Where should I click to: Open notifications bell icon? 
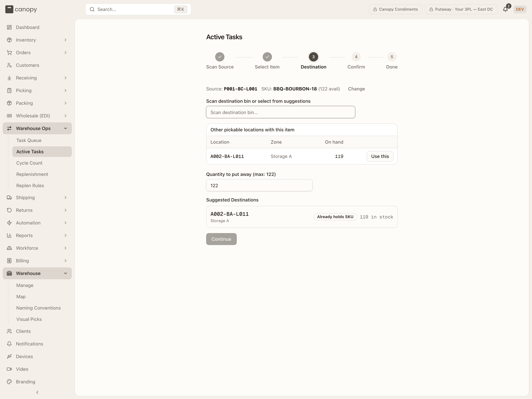[x=505, y=9]
